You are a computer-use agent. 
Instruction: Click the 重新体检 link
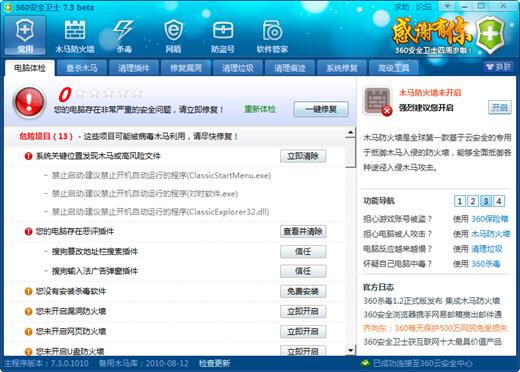(260, 109)
